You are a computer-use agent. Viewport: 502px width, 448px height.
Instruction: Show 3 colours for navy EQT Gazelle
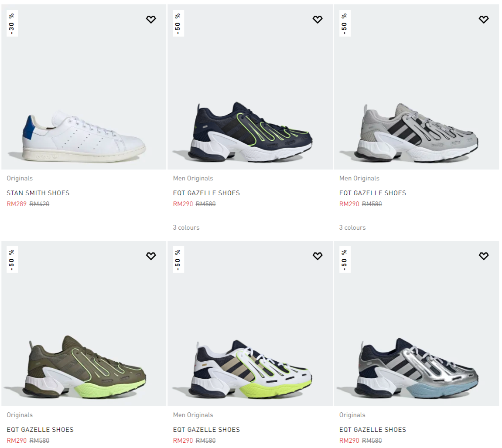[x=186, y=227]
